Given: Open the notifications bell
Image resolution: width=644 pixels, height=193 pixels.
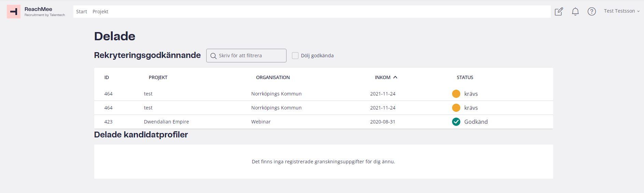Looking at the screenshot, I should 575,12.
